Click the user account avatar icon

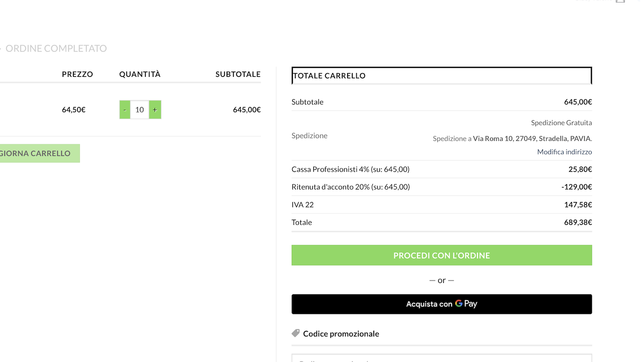pos(620,2)
